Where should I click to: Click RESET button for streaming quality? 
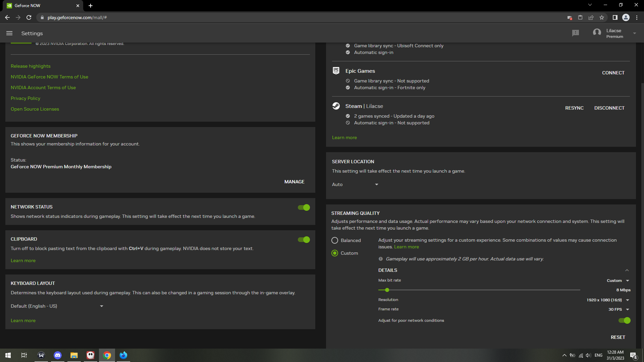618,337
